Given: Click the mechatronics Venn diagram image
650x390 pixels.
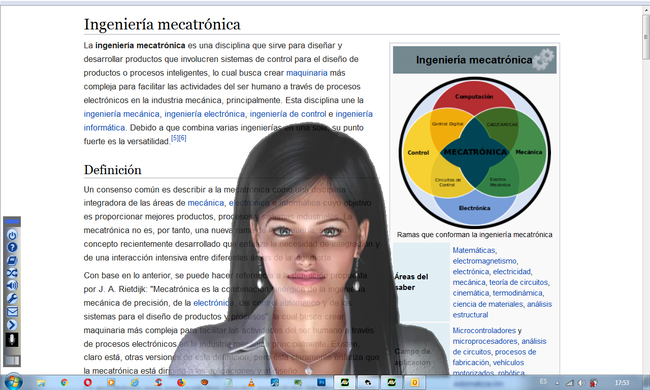Looking at the screenshot, I should [475, 152].
